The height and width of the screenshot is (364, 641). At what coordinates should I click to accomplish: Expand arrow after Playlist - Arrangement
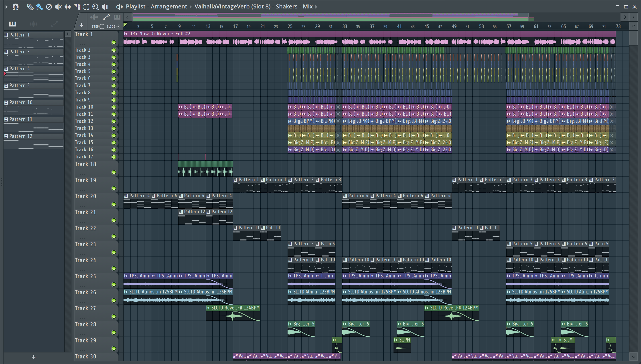coord(191,7)
